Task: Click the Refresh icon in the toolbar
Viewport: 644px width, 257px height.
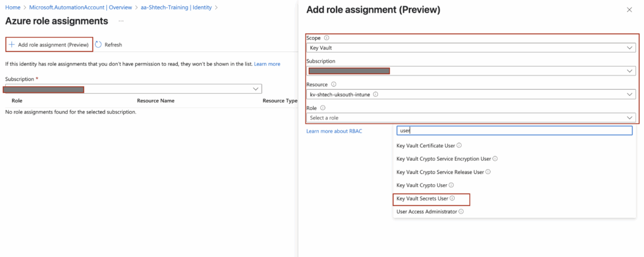Action: (x=98, y=45)
